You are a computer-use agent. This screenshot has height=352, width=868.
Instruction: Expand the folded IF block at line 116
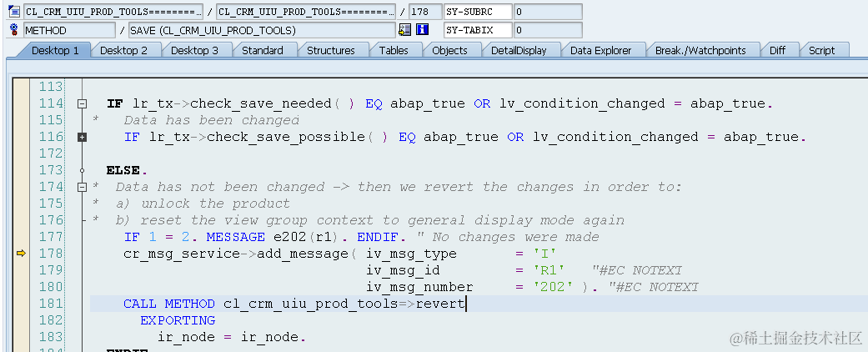pos(83,137)
